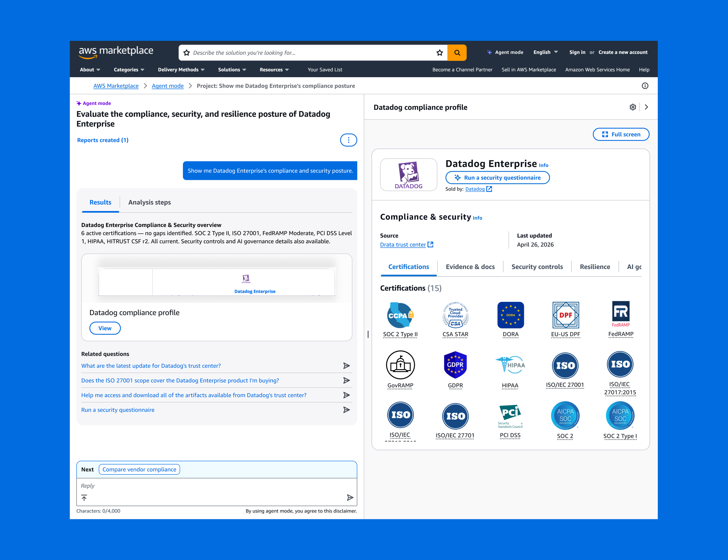Collapse panel with the right chevron arrow
This screenshot has width=728, height=560.
(646, 107)
